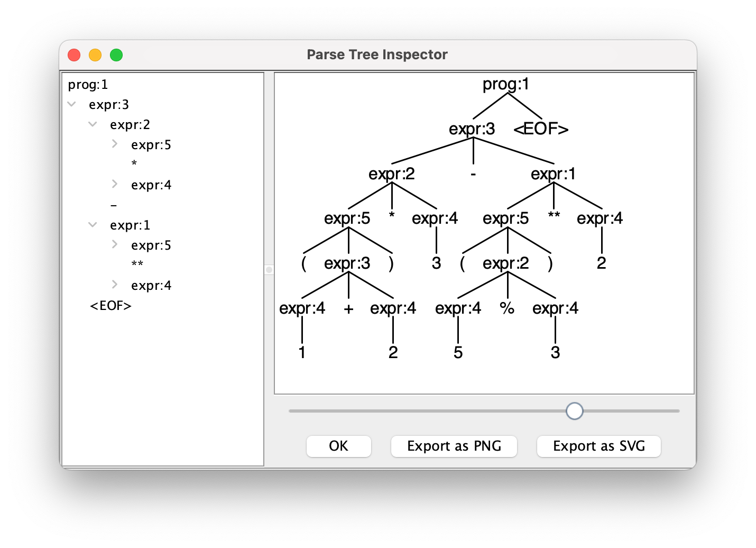Expand expr:4 located under expr:1 in list

click(115, 285)
